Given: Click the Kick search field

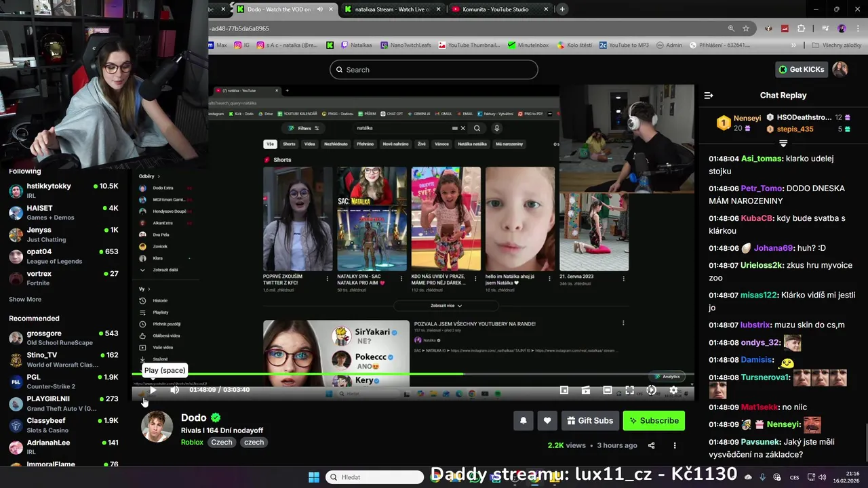Looking at the screenshot, I should point(434,70).
